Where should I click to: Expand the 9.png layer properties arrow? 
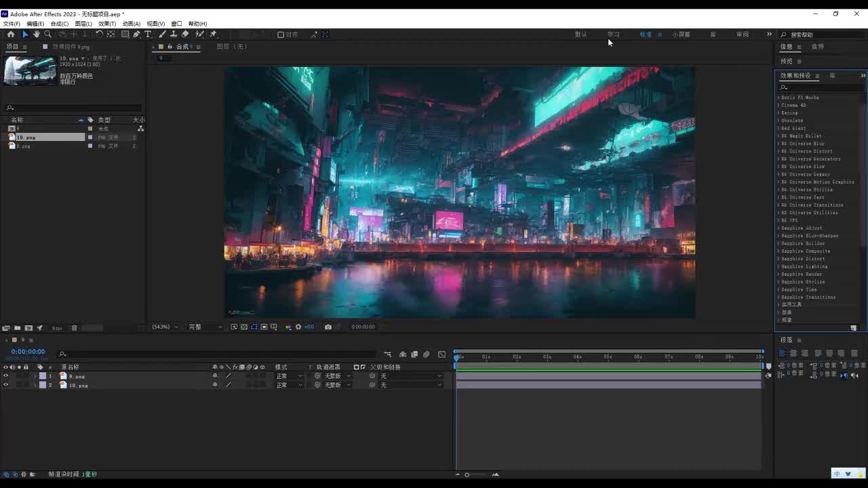[35, 376]
